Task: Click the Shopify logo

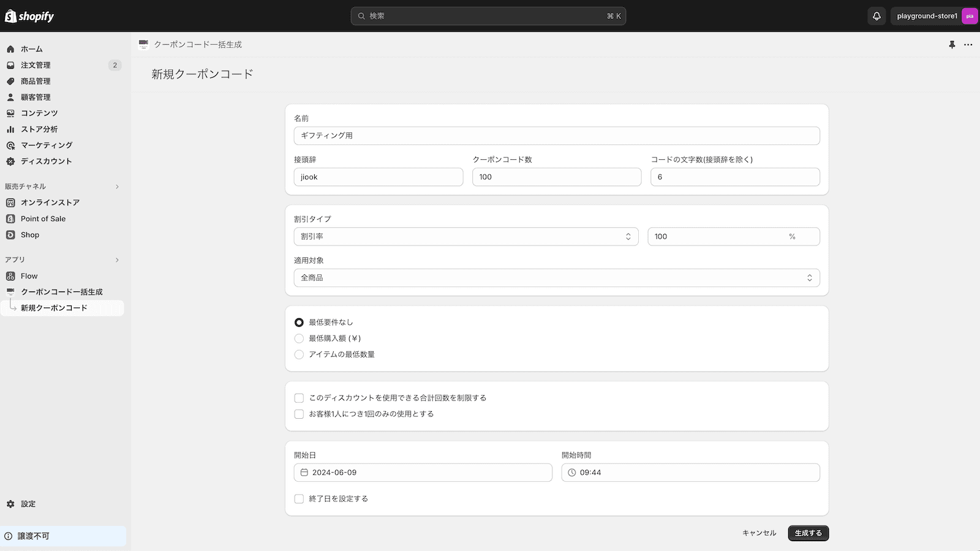Action: [x=29, y=17]
